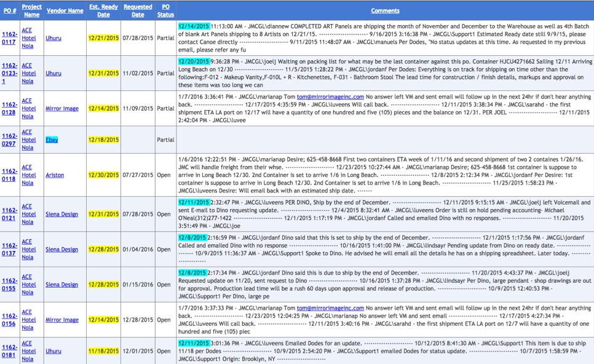Open PO 1162-0128 link
This screenshot has height=364, width=594.
click(9, 108)
